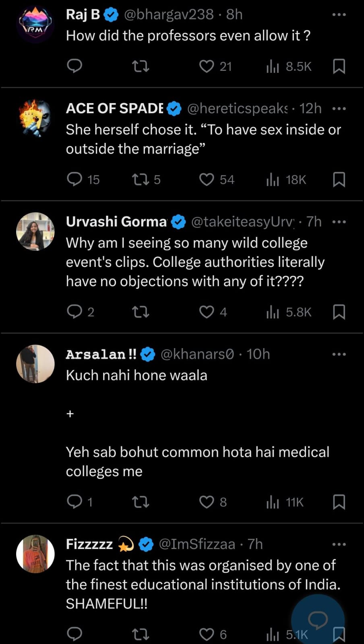Like Arsalan's tweet with 8 likes

pos(207,502)
